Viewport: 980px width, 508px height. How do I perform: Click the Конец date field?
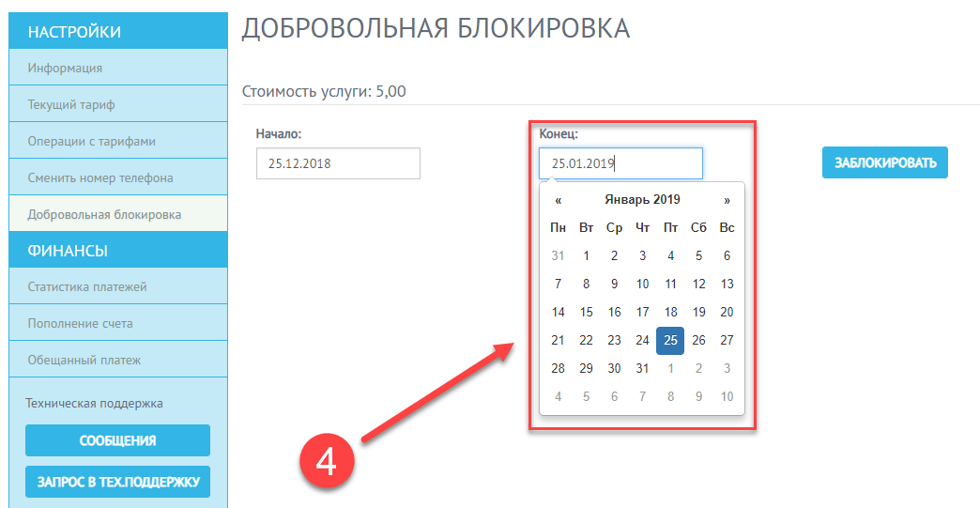621,163
